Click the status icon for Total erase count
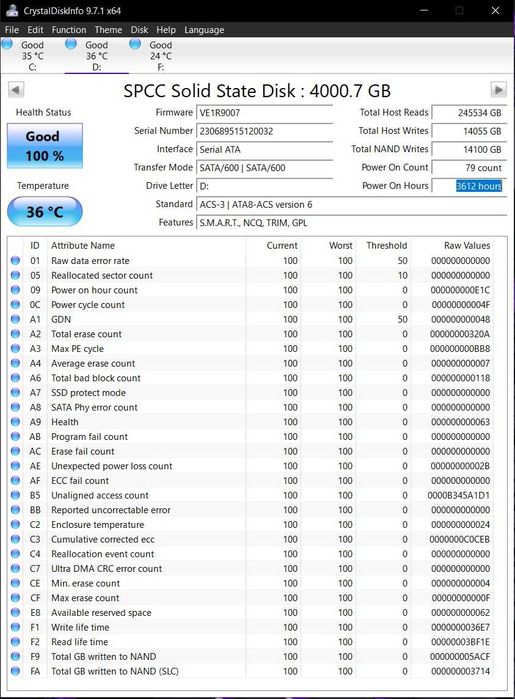515x699 pixels. click(x=15, y=334)
